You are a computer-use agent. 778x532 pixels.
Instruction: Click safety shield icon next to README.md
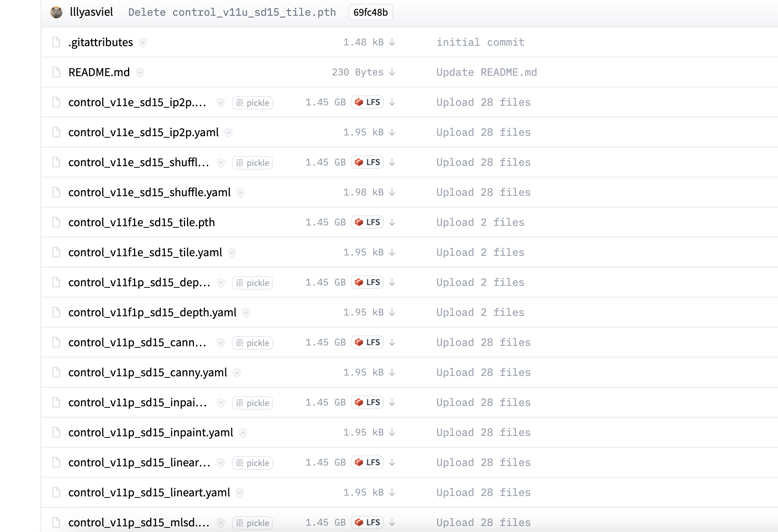[x=140, y=72]
